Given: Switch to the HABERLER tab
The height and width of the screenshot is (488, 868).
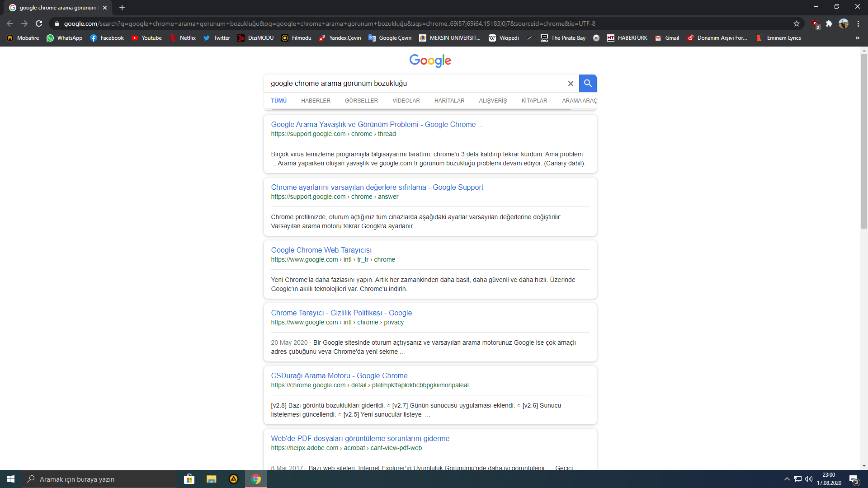Looking at the screenshot, I should [316, 101].
